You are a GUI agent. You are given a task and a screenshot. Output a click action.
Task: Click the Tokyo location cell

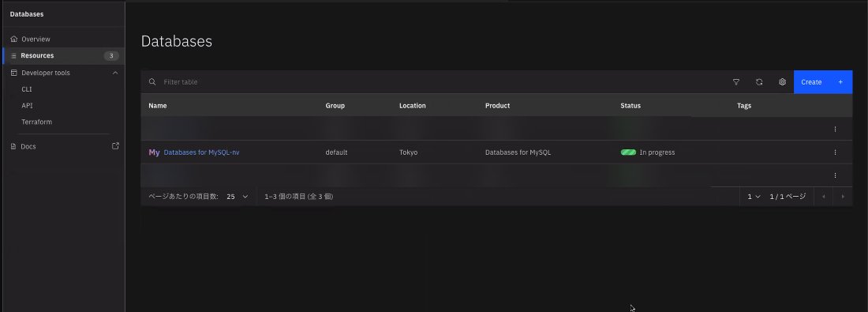(x=409, y=152)
